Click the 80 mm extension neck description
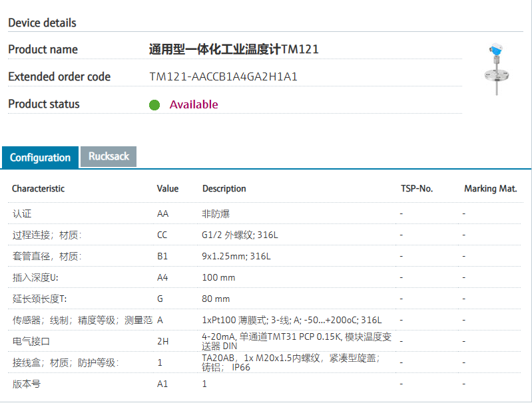 (x=216, y=299)
